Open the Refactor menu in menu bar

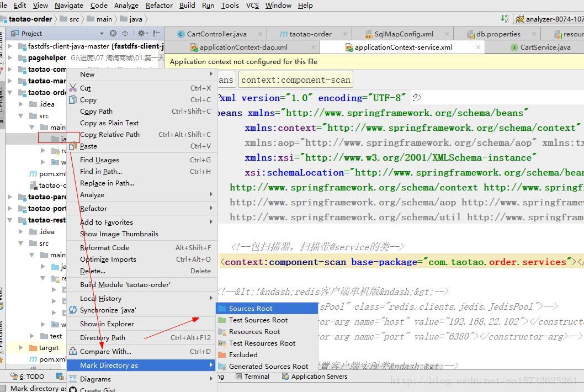(159, 6)
